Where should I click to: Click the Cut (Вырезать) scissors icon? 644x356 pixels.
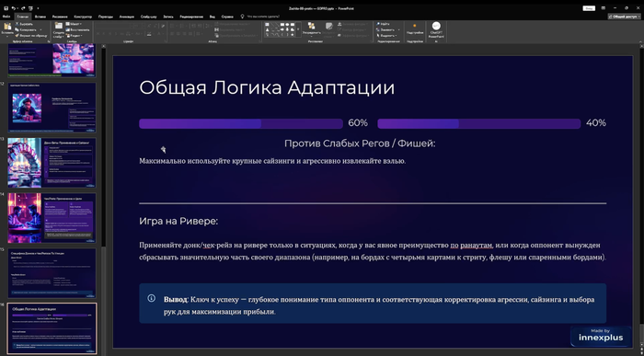(17, 24)
